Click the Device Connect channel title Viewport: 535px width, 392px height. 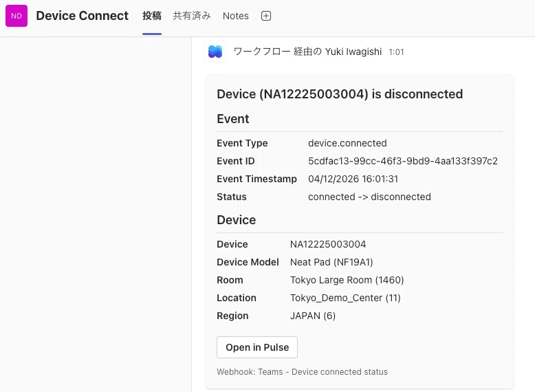point(83,16)
